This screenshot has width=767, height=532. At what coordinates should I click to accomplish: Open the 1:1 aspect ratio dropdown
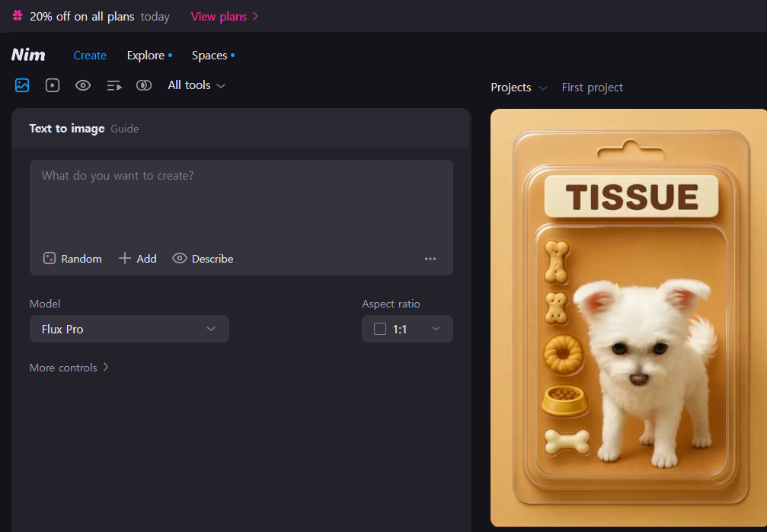[407, 329]
